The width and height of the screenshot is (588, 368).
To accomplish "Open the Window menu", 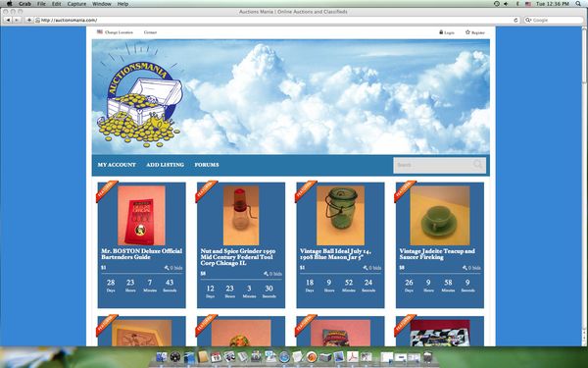I will 102,4.
